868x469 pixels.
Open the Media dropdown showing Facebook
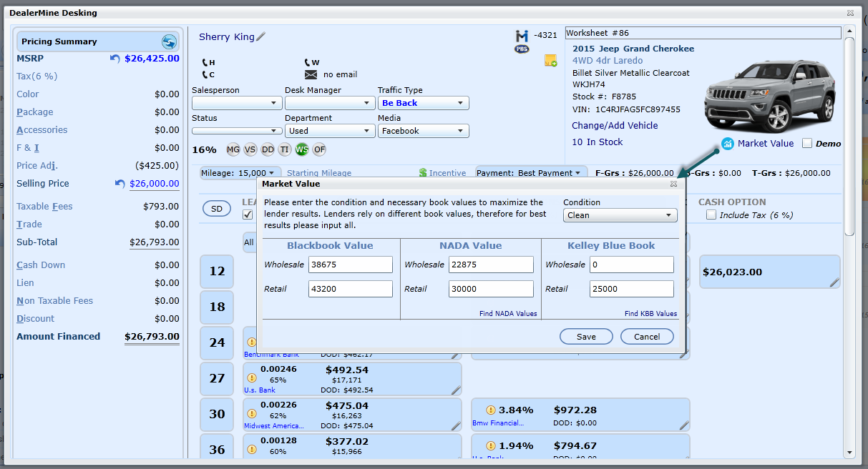pos(423,131)
